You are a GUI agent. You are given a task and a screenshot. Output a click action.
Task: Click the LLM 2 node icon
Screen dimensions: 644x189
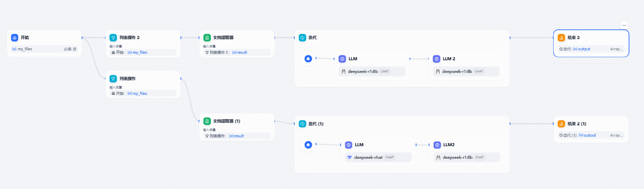[x=437, y=59]
